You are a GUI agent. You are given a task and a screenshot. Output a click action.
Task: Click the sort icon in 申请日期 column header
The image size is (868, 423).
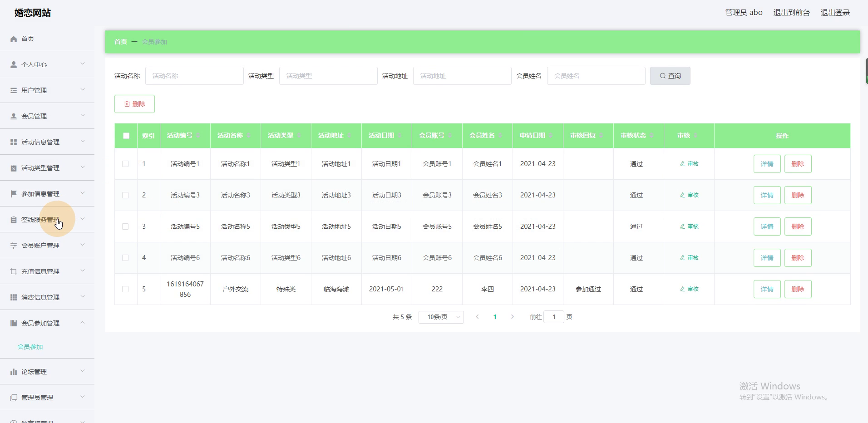[551, 136]
